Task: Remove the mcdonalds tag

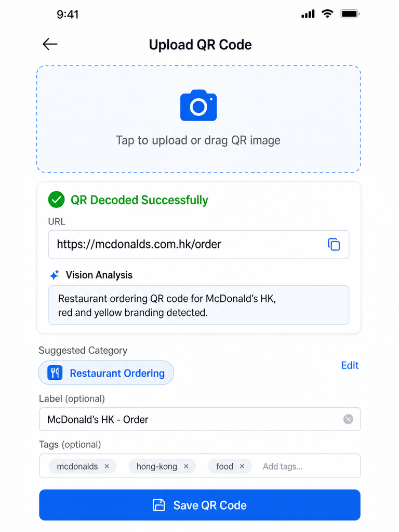Action: 107,466
